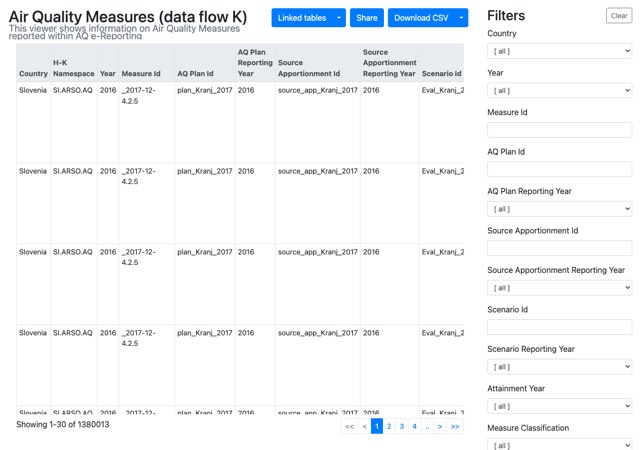Open the Country filter dropdown

(x=559, y=51)
